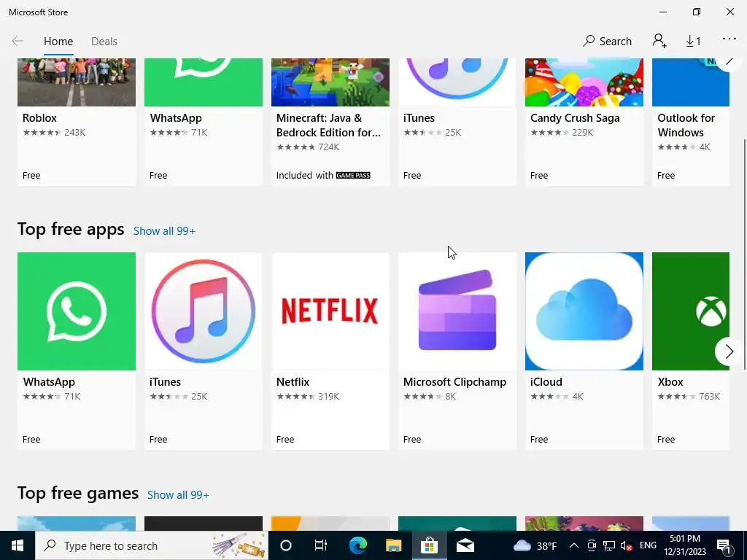The width and height of the screenshot is (747, 560).
Task: Open Downloads and updates indicator
Action: coord(693,42)
